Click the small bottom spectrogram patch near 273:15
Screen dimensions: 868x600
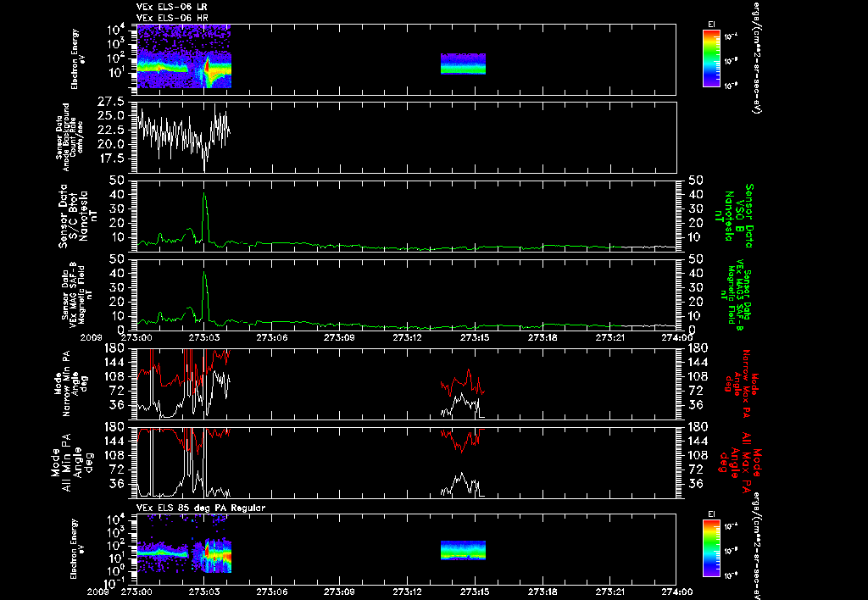[x=463, y=550]
